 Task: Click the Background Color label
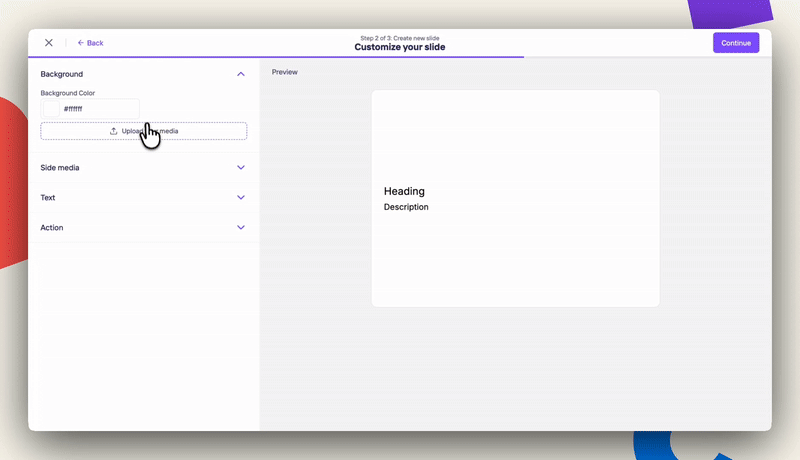click(68, 93)
